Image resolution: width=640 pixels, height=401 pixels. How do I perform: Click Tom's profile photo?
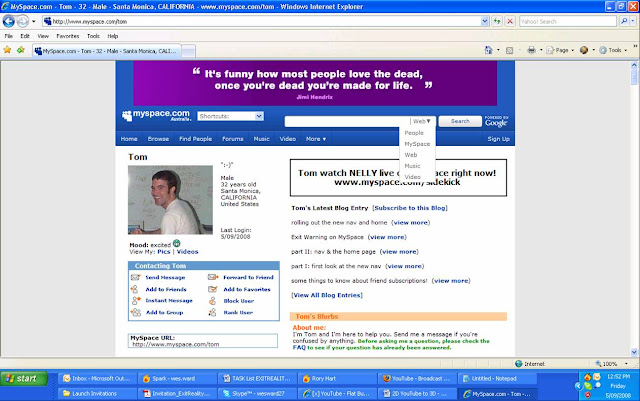point(170,200)
